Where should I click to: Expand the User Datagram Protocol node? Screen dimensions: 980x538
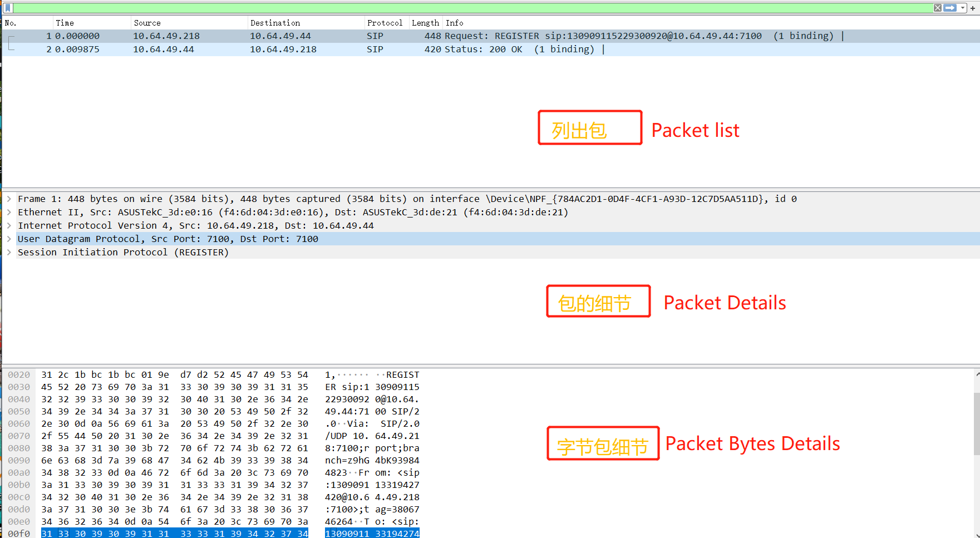9,239
